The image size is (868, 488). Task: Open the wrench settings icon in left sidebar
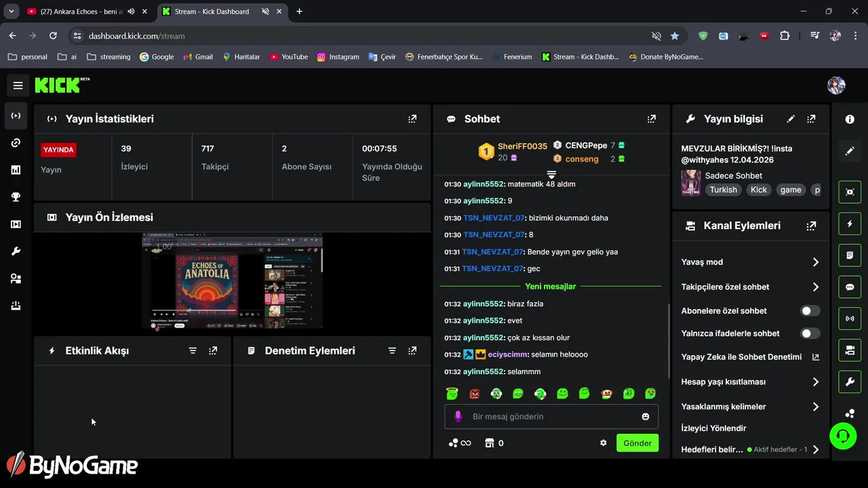pyautogui.click(x=16, y=251)
